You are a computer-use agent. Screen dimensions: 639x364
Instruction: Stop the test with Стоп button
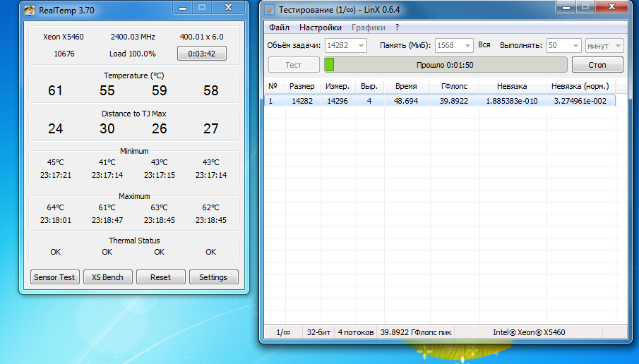[597, 65]
